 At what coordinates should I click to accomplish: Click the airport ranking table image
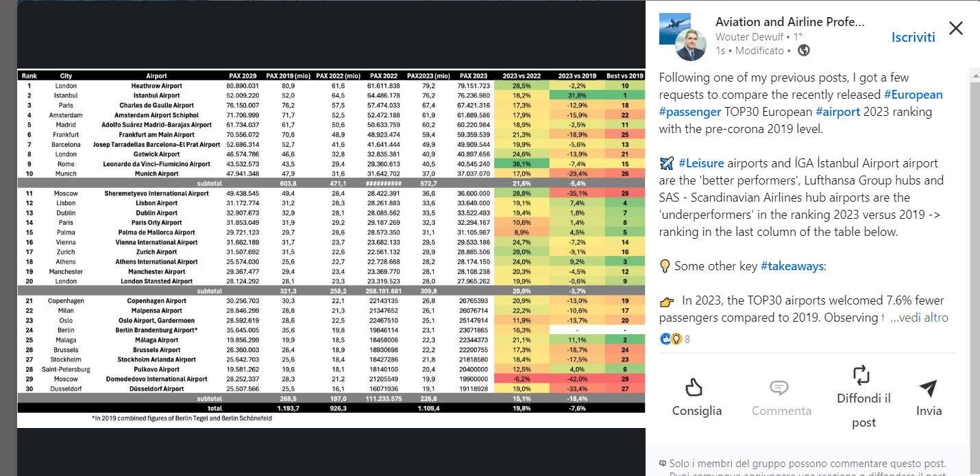(331, 247)
